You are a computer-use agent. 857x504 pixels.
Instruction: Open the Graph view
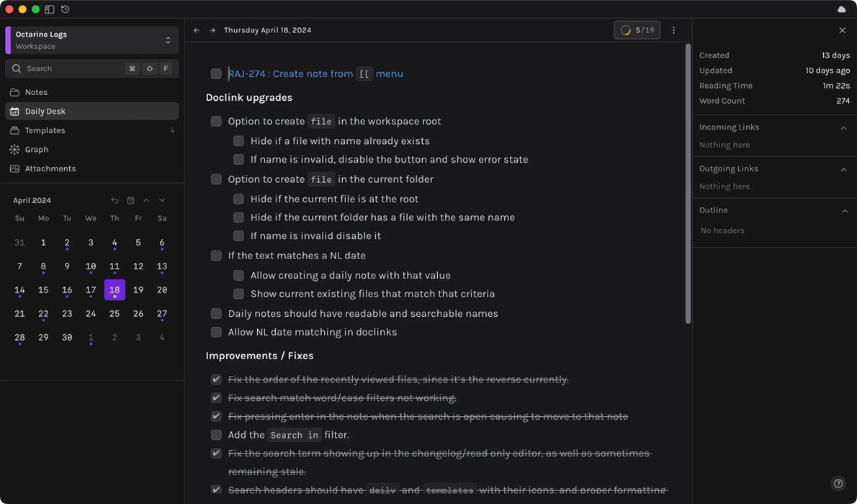tap(37, 150)
